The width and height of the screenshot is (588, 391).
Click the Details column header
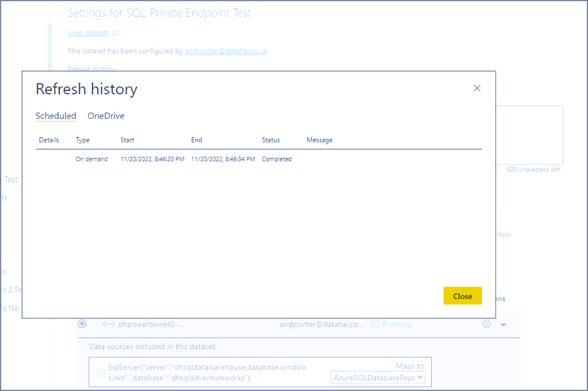pos(49,140)
